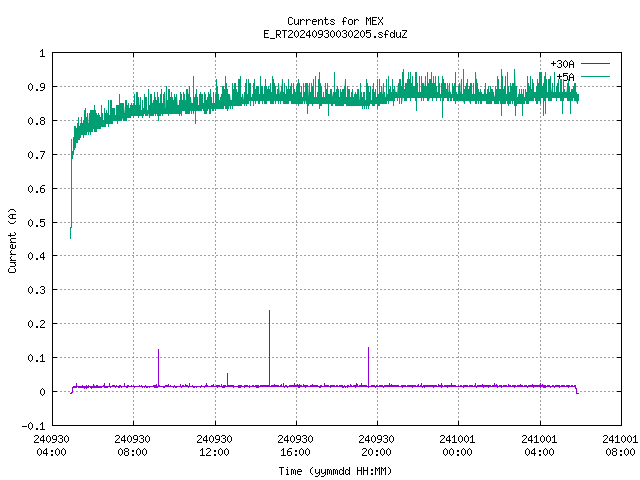640x480 pixels.
Task: Click the tallest purple spike near 0.24 A
Action: coord(269,347)
